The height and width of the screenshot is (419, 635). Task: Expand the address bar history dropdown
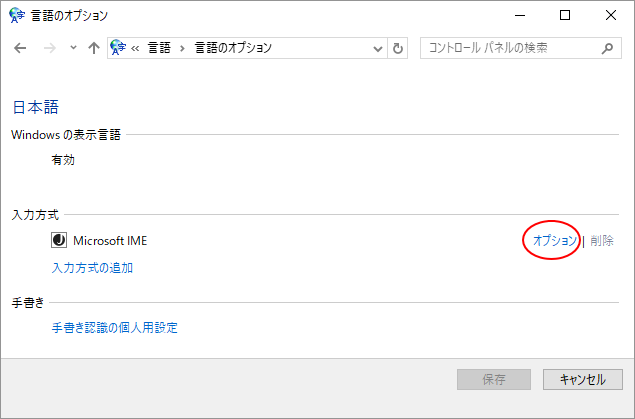[377, 49]
